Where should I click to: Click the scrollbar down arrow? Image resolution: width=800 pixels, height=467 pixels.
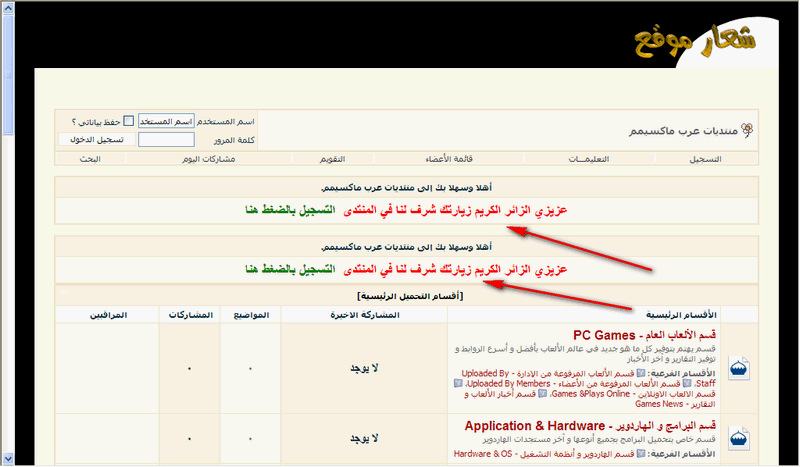8,458
